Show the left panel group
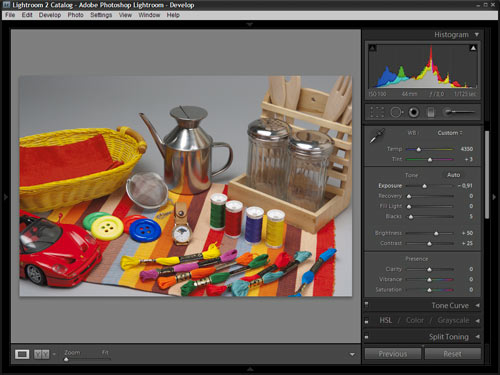 pyautogui.click(x=6, y=197)
